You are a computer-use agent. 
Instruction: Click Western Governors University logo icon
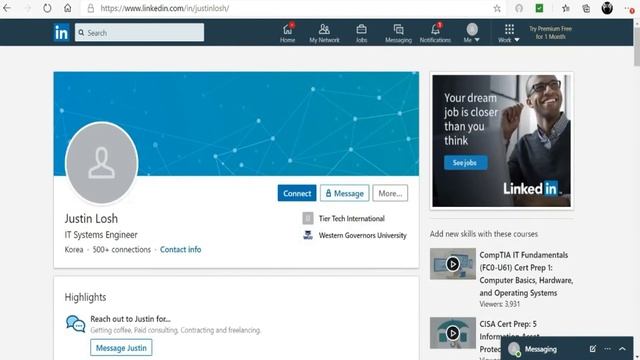coord(308,235)
